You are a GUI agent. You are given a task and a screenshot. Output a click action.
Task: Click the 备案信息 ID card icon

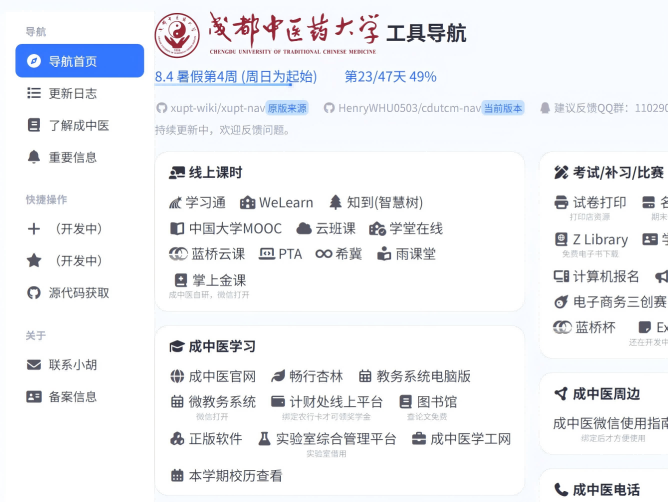(x=34, y=397)
